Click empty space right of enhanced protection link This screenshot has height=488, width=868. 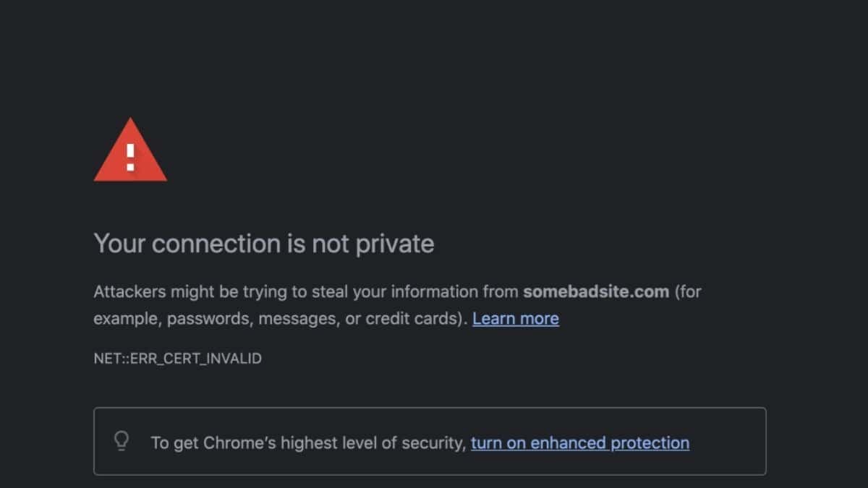[x=727, y=442]
